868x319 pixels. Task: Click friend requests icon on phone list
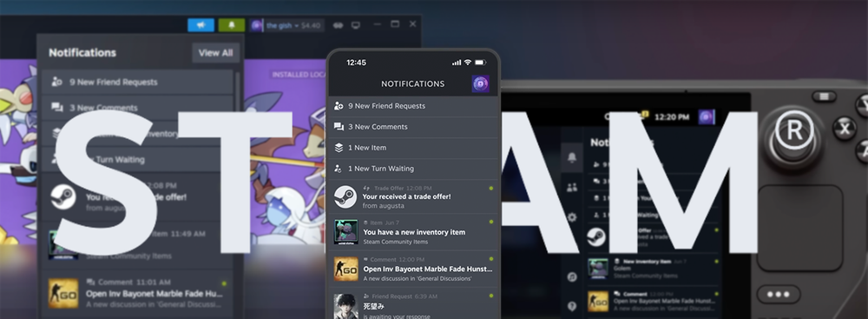tap(339, 106)
